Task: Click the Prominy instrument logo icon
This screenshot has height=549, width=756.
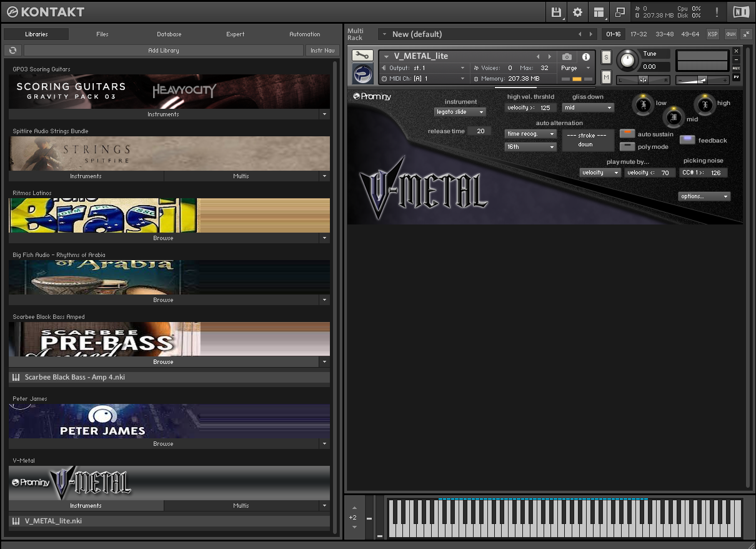Action: [x=362, y=73]
